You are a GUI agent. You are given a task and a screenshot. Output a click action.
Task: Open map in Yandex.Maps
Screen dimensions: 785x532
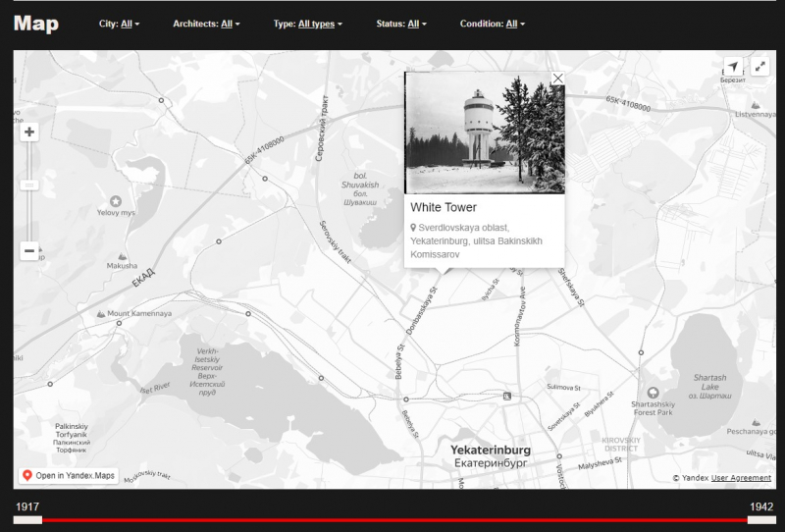point(69,476)
